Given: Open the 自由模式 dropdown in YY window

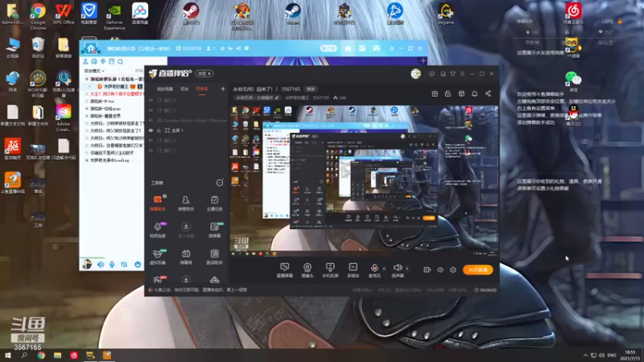Looking at the screenshot, I should click(x=93, y=71).
